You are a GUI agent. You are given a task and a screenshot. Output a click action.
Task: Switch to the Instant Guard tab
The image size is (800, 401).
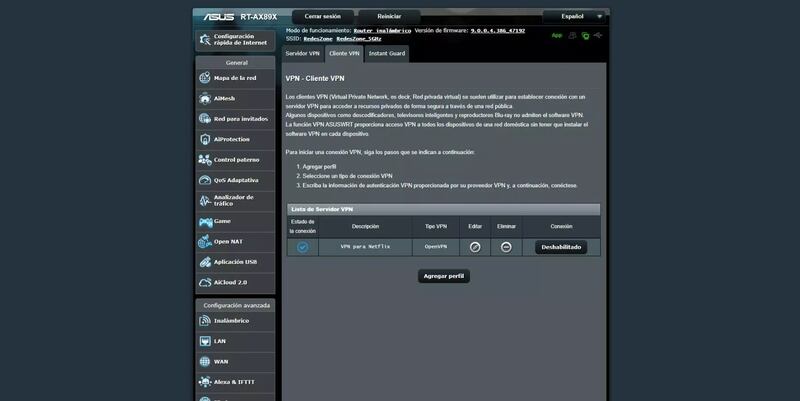(x=386, y=52)
